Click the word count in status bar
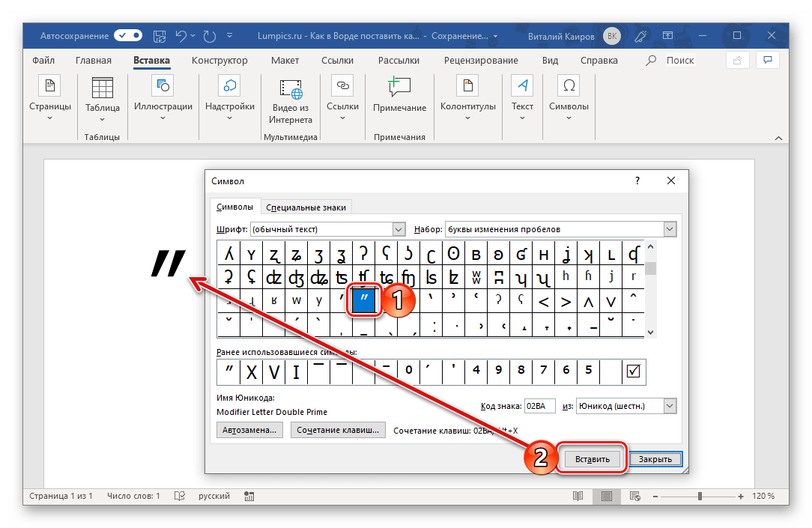 [133, 496]
